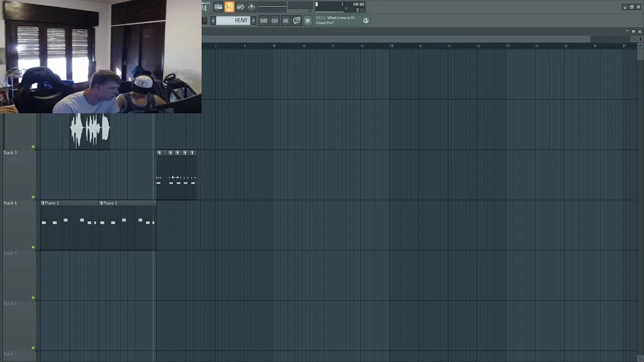Toggle the blend recording icon
This screenshot has height=362, width=644.
point(252,7)
